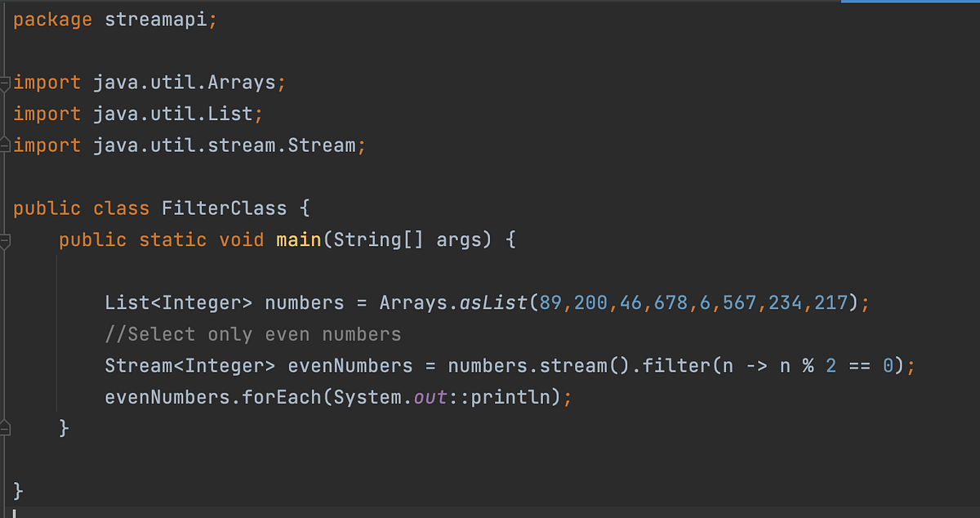The width and height of the screenshot is (980, 518).
Task: Click the fold marker near main's closing brace
Action: click(4, 426)
